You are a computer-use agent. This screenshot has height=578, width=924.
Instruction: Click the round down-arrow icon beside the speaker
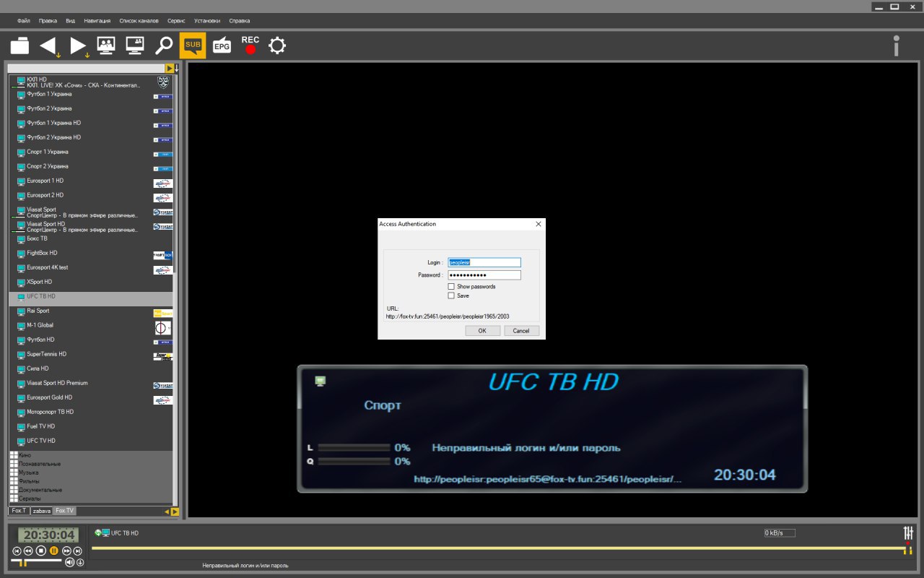[x=80, y=562]
